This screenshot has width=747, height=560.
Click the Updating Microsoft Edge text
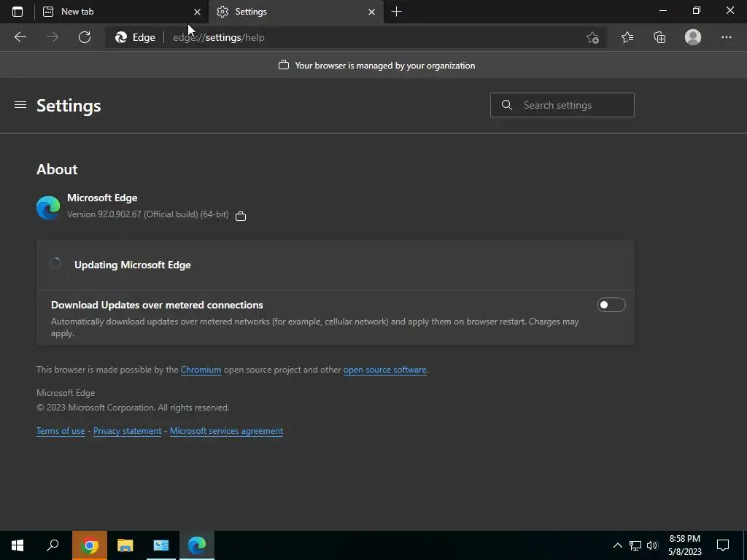click(x=133, y=265)
